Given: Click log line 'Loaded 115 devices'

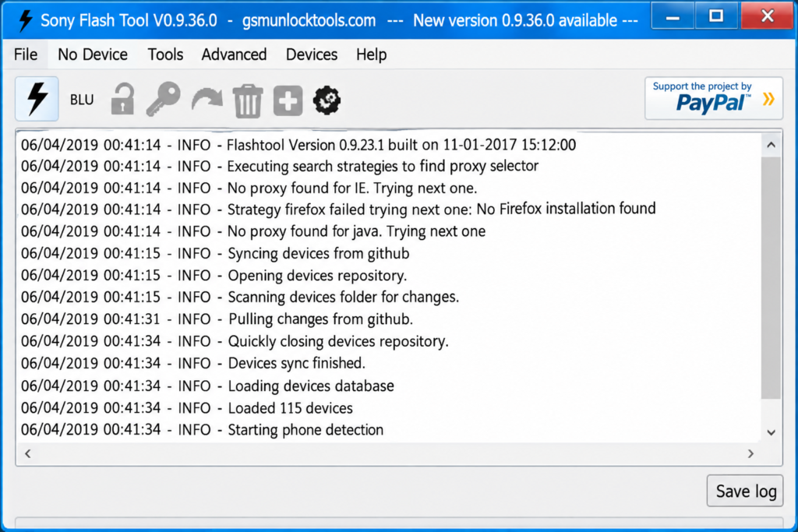Looking at the screenshot, I should [187, 408].
